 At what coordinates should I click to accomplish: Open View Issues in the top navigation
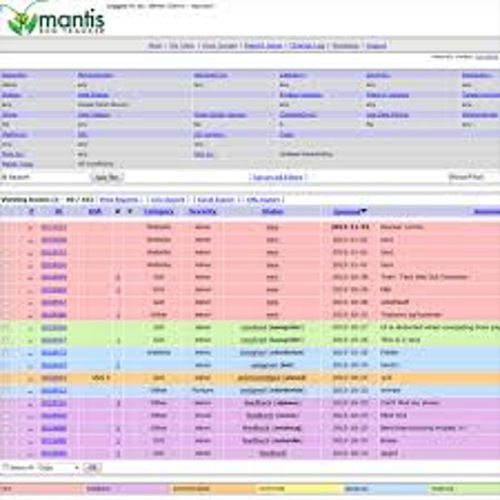click(219, 46)
